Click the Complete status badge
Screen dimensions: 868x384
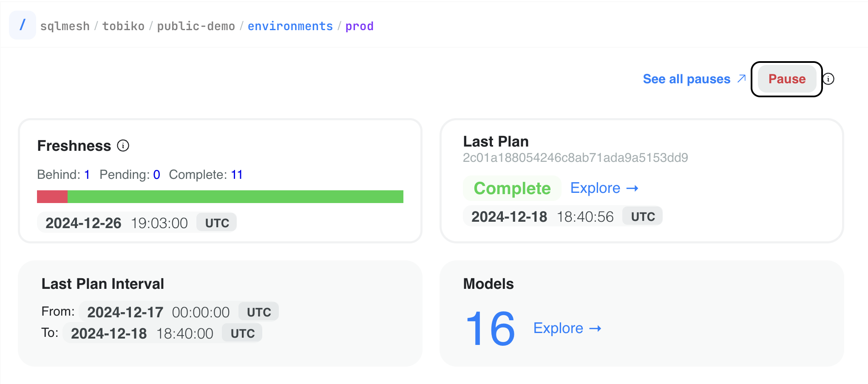point(512,188)
